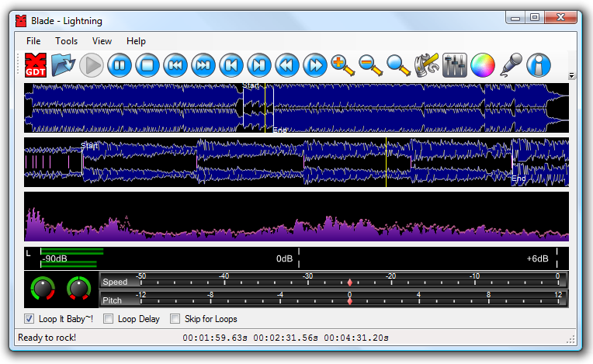The image size is (593, 364).
Task: Click the End marker in zoomed waveform
Action: (x=518, y=178)
